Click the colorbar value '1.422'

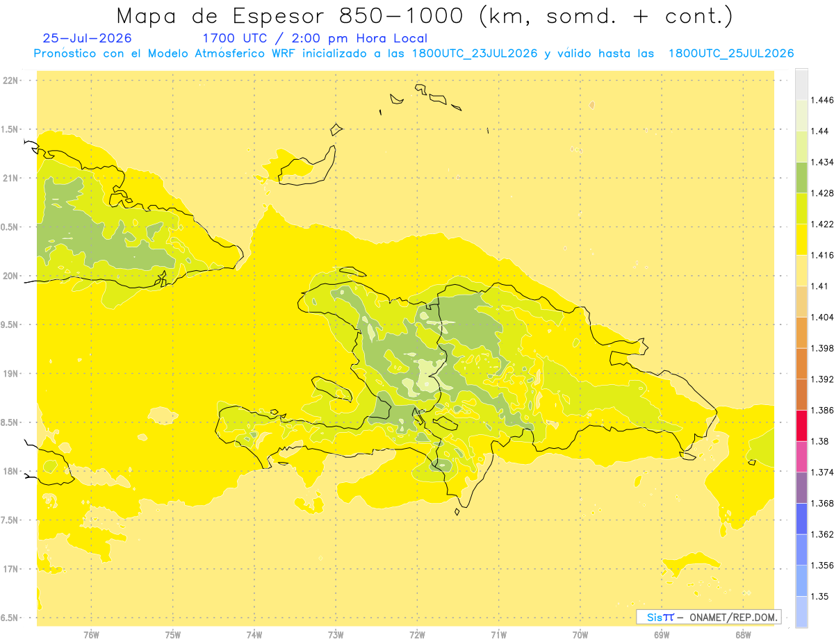pos(824,224)
